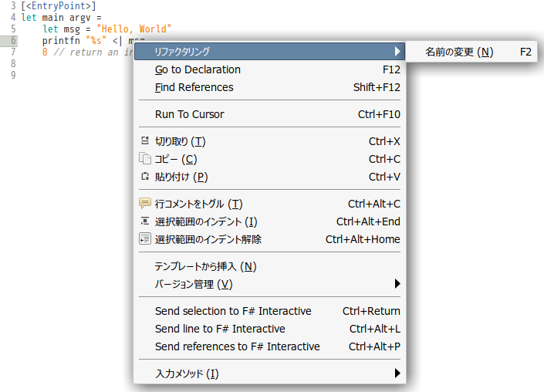Viewport: 544px width, 392px height.
Task: Click the Ctrl+Alt+Home shortcut text
Action: (363, 239)
